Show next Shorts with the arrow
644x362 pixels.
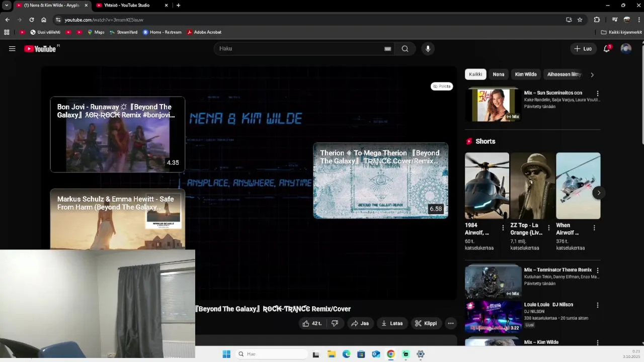[598, 193]
